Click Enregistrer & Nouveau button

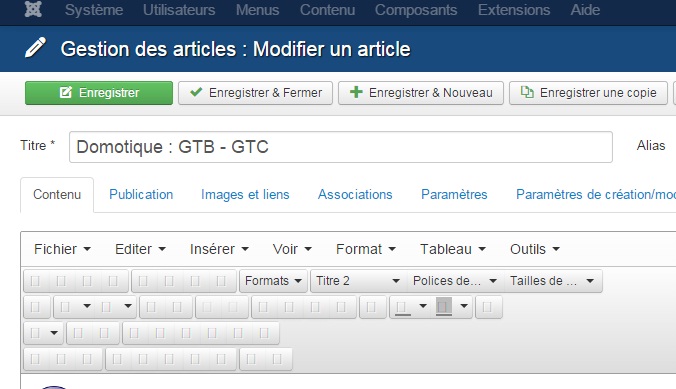tap(421, 93)
